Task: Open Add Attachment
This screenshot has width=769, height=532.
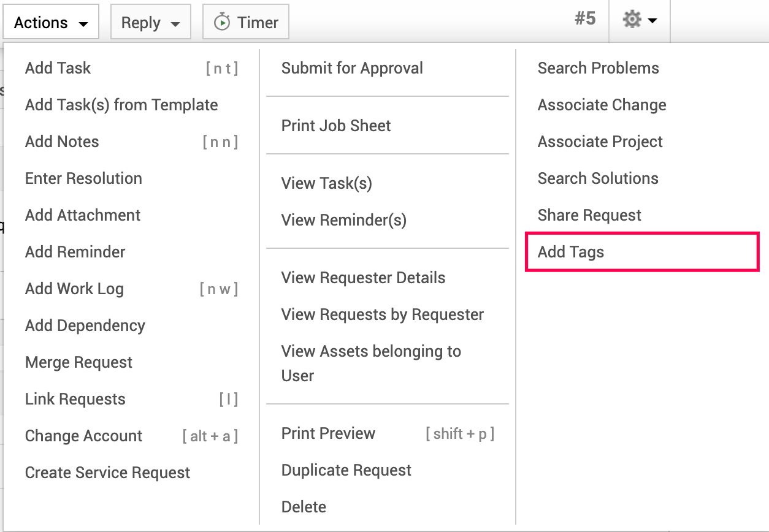Action: click(82, 215)
